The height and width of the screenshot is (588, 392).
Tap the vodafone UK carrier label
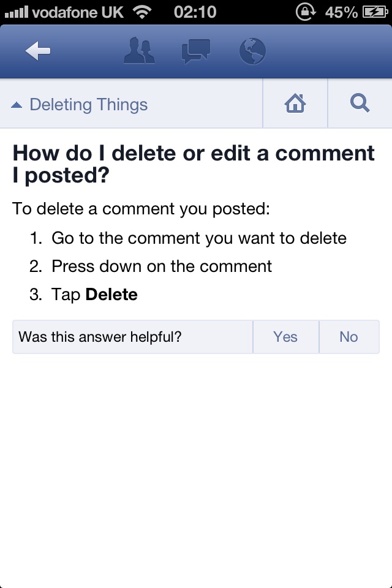pos(78,12)
